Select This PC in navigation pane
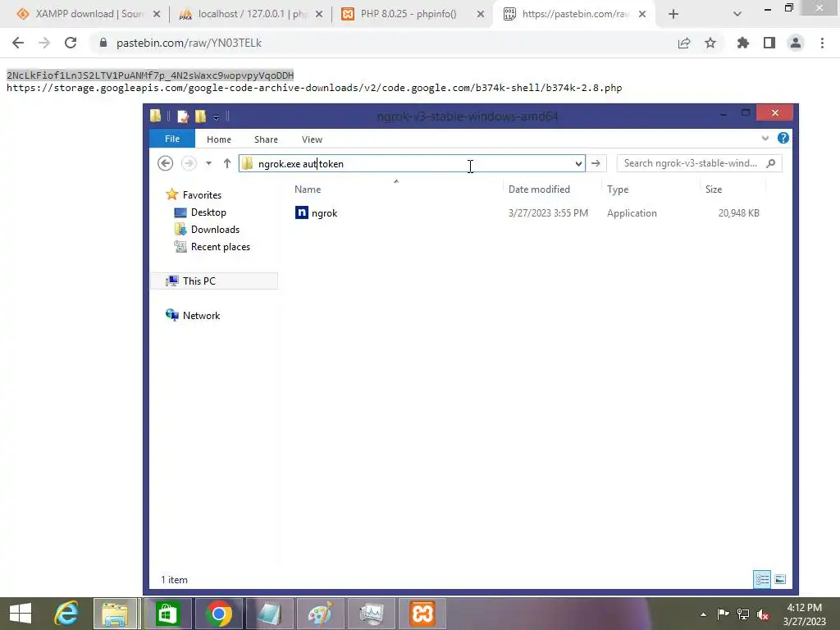This screenshot has width=840, height=630. (214, 281)
